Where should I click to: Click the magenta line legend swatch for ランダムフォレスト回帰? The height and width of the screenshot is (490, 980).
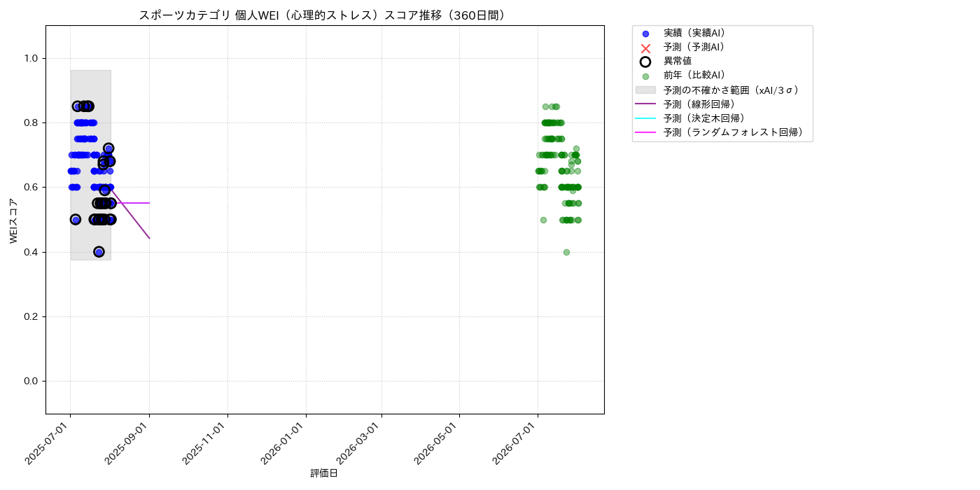(x=645, y=132)
